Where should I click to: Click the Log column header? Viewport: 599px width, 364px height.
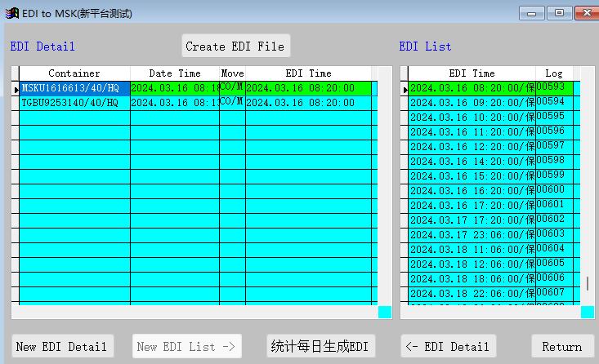(554, 73)
